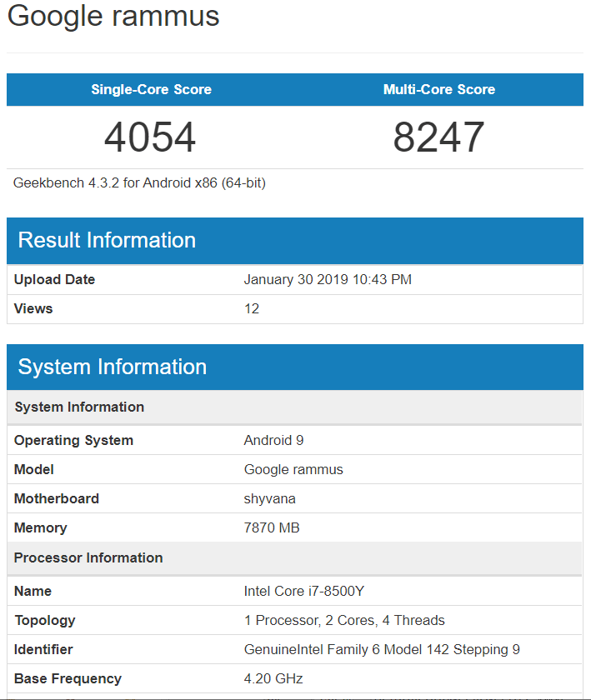Click the Upload Date label

[x=54, y=279]
